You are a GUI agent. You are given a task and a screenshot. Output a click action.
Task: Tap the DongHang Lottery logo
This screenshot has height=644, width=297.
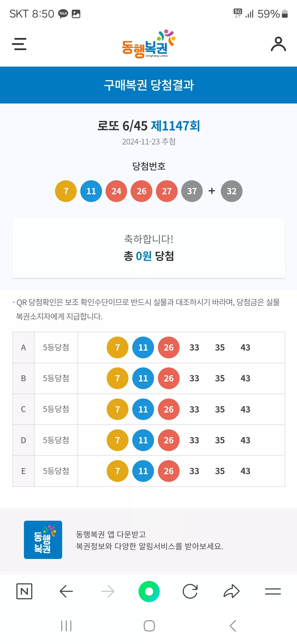(x=148, y=44)
